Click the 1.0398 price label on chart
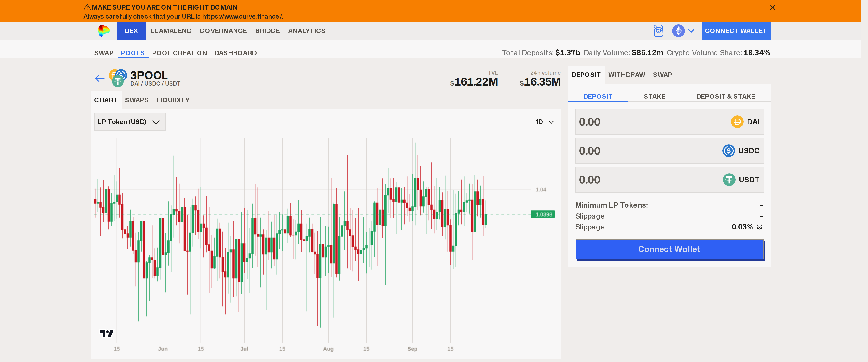The image size is (868, 362). (x=543, y=214)
